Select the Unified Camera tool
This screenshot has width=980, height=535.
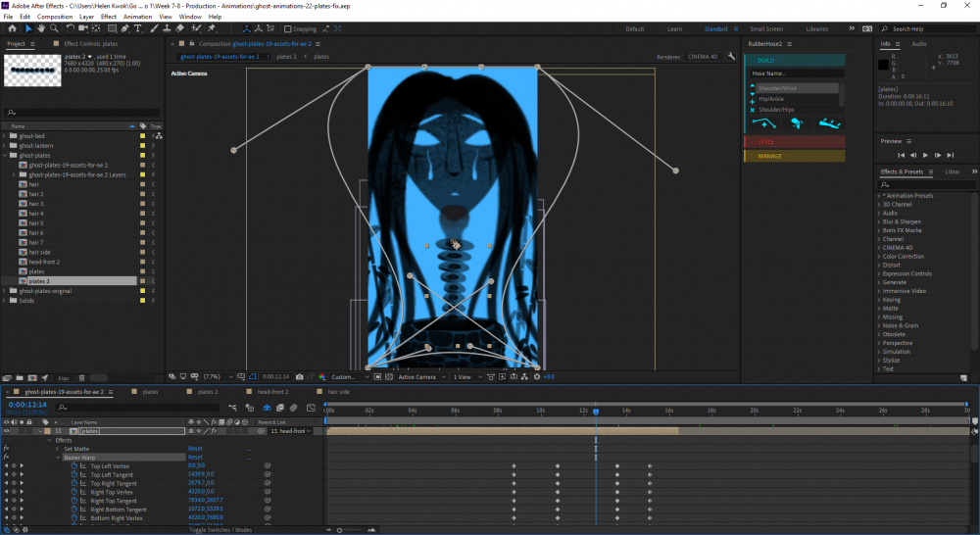coord(83,28)
